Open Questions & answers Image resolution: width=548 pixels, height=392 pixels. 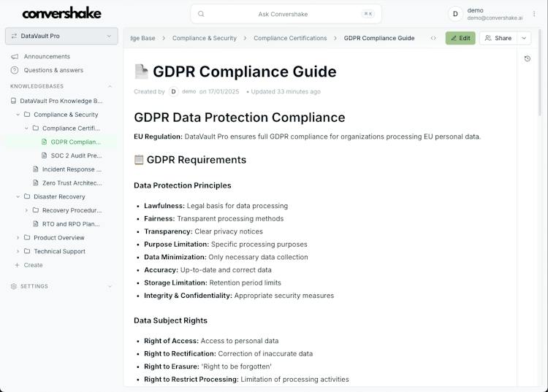click(53, 70)
